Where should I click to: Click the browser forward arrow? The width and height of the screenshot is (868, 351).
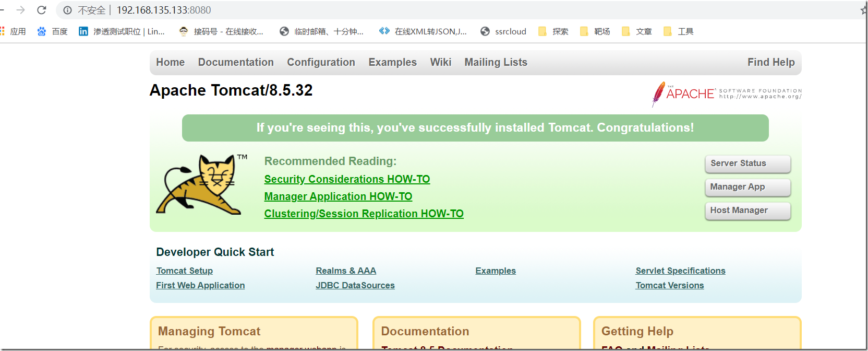tap(21, 10)
